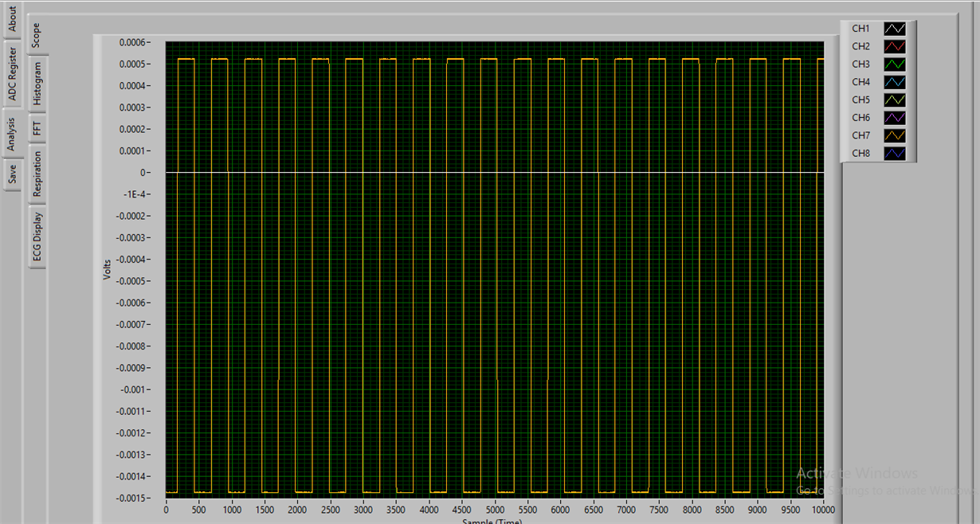Image resolution: width=980 pixels, height=524 pixels.
Task: Open the Respiration sub-tab
Action: 37,174
